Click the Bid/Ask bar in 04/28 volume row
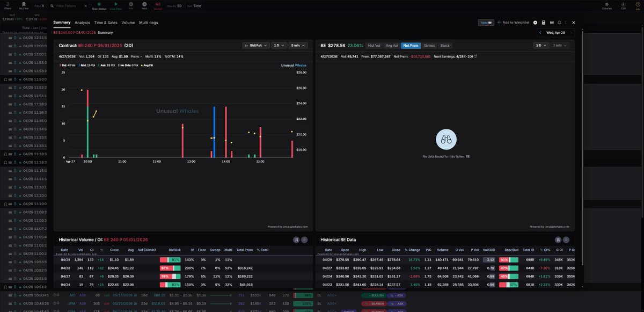This screenshot has height=312, width=644. point(170,267)
